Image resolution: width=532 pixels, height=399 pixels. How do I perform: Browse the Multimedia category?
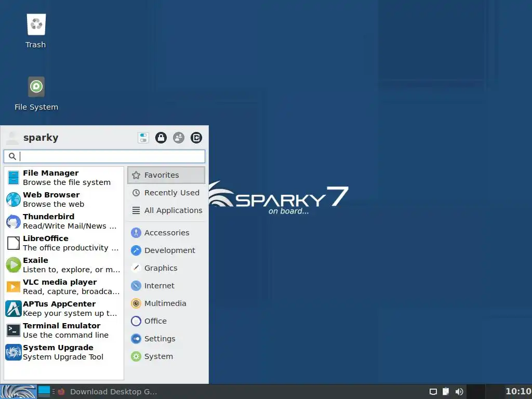(x=166, y=303)
